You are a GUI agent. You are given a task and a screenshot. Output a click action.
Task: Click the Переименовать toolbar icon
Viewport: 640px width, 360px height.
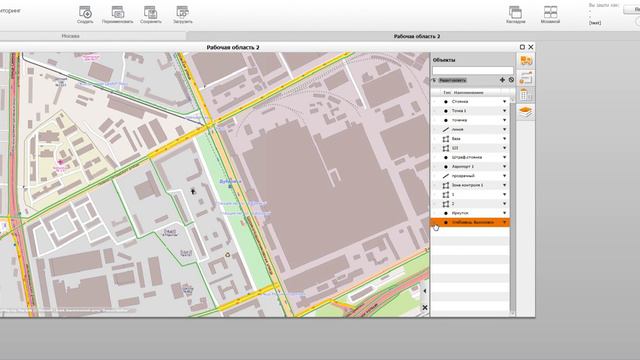click(118, 12)
